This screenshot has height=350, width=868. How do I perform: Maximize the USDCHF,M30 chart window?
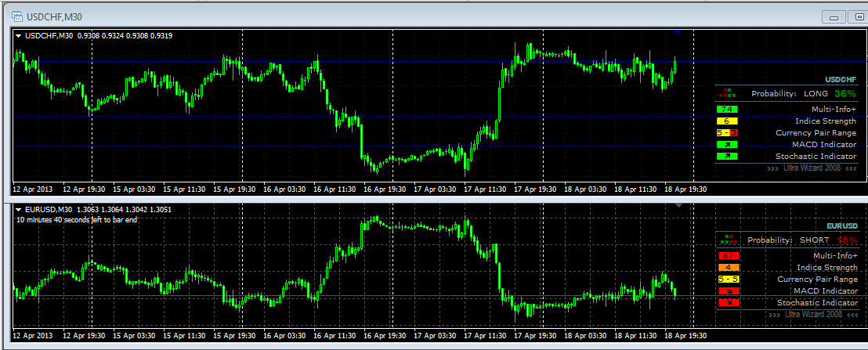(x=859, y=17)
